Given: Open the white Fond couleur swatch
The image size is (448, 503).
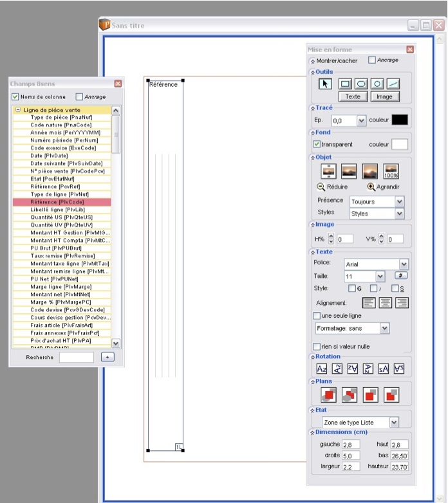Looking at the screenshot, I should [400, 144].
